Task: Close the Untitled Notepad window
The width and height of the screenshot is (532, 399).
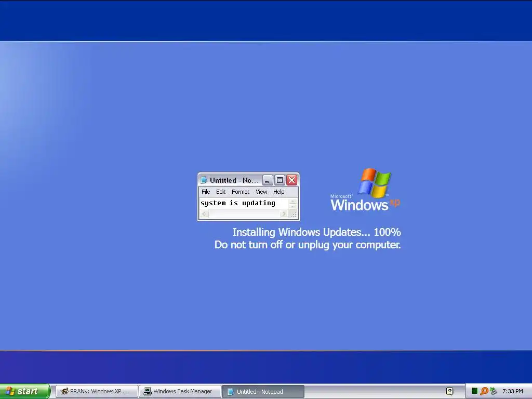Action: coord(292,180)
